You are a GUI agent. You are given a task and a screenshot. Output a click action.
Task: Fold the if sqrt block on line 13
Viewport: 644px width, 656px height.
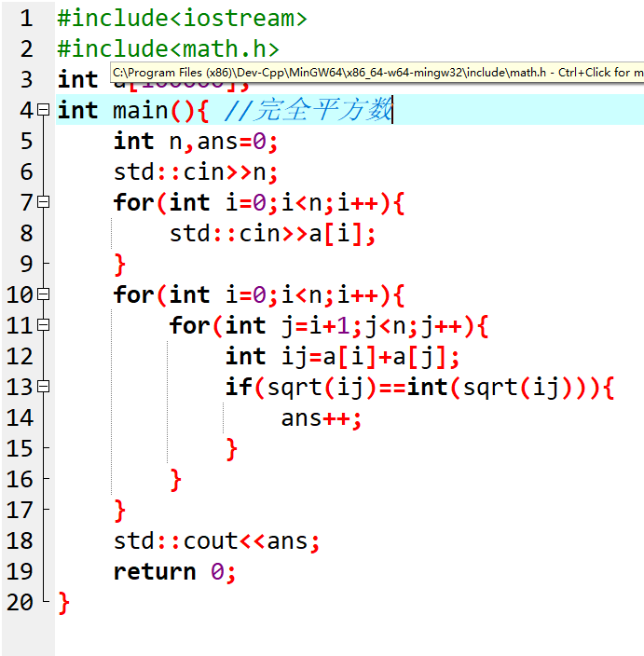(x=43, y=388)
